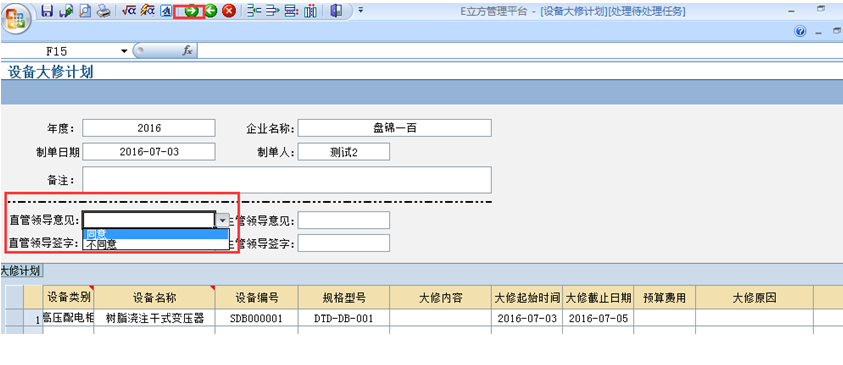Click the empty 预算费用 cell in row 1
The height and width of the screenshot is (365, 843).
pos(665,318)
